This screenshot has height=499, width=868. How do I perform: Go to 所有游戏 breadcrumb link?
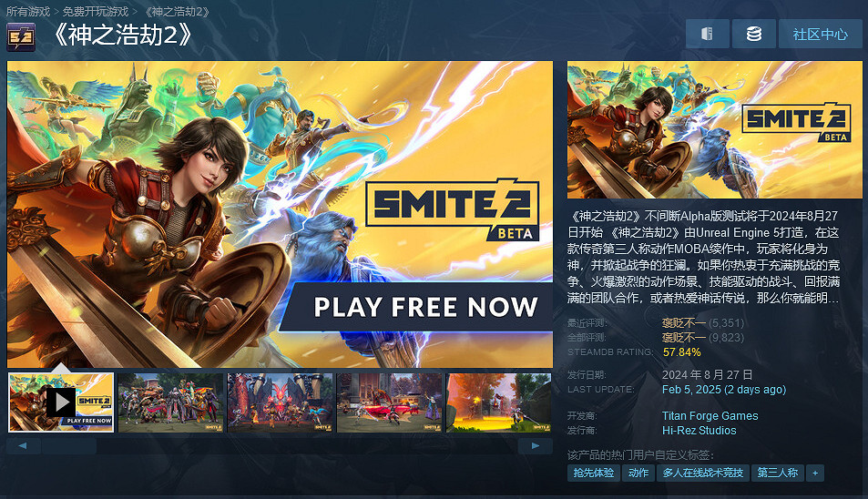28,12
